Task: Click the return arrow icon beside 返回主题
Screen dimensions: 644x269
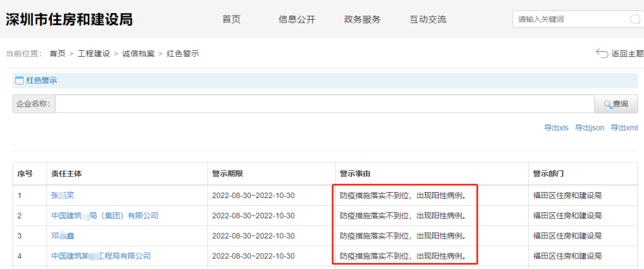Action: click(x=602, y=54)
